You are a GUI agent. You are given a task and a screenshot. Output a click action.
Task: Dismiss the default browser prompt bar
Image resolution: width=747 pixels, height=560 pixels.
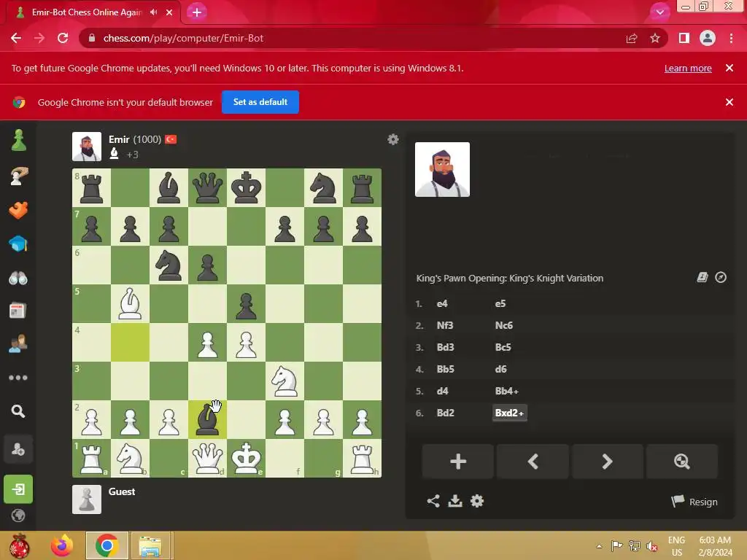point(729,102)
